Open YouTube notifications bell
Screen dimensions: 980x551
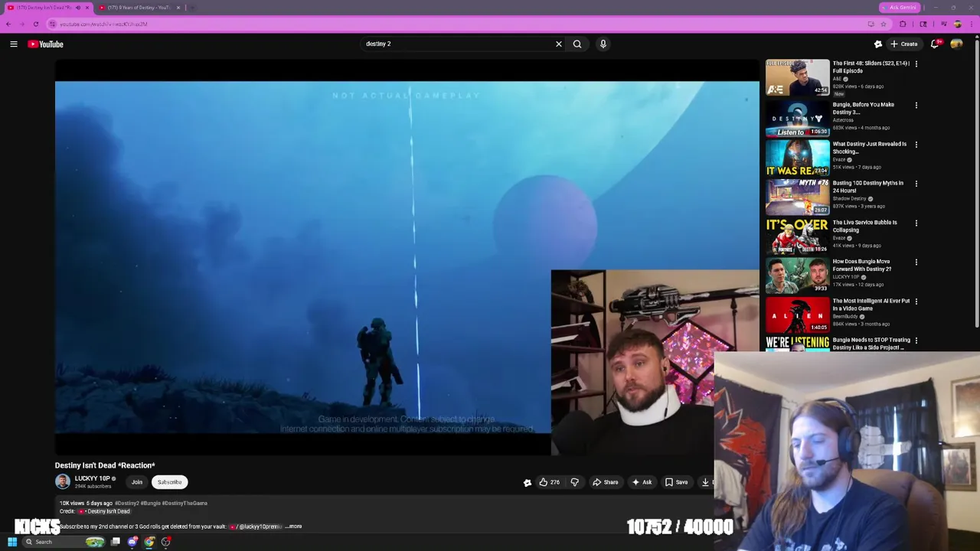935,44
